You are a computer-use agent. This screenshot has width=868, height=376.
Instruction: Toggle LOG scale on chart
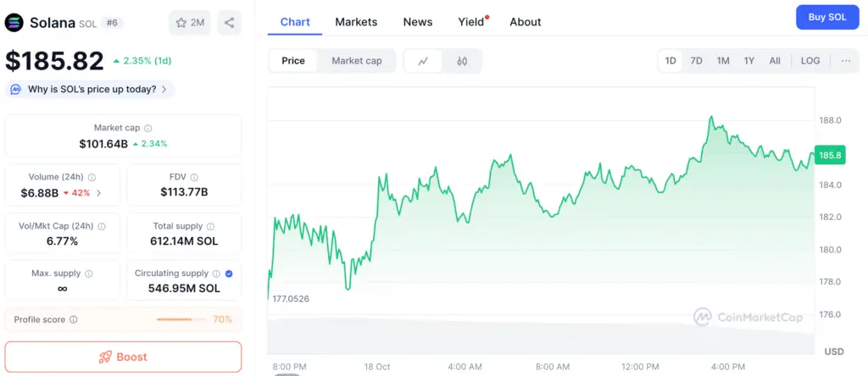tap(810, 61)
